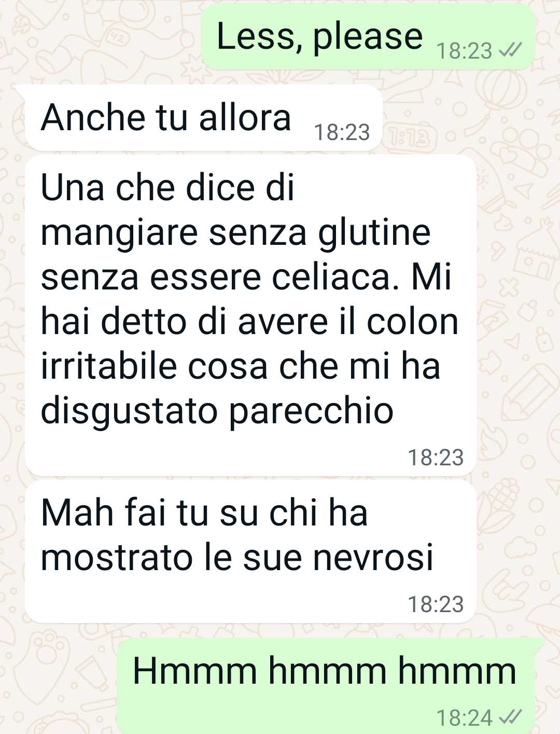Tap the word 'please' in the green bubble
Image resolution: width=560 pixels, height=734 pixels.
(x=368, y=38)
